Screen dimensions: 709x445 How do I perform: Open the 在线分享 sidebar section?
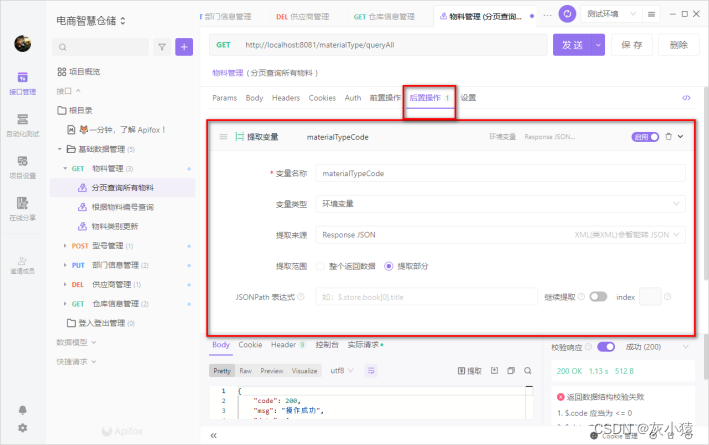[23, 209]
